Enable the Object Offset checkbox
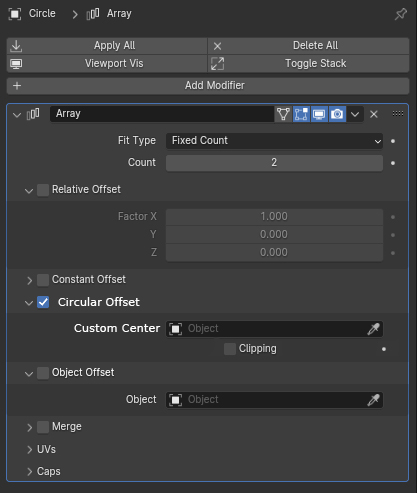417x493 pixels. [43, 373]
